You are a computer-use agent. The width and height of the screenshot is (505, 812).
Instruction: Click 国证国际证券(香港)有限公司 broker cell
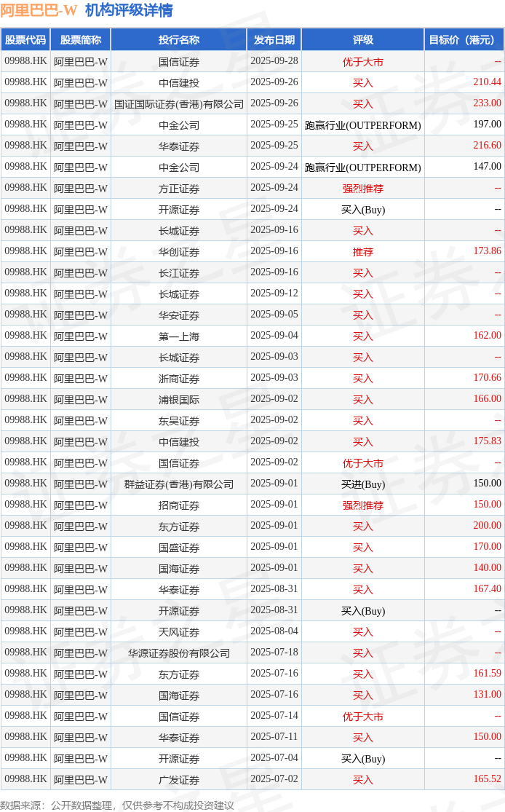click(179, 104)
